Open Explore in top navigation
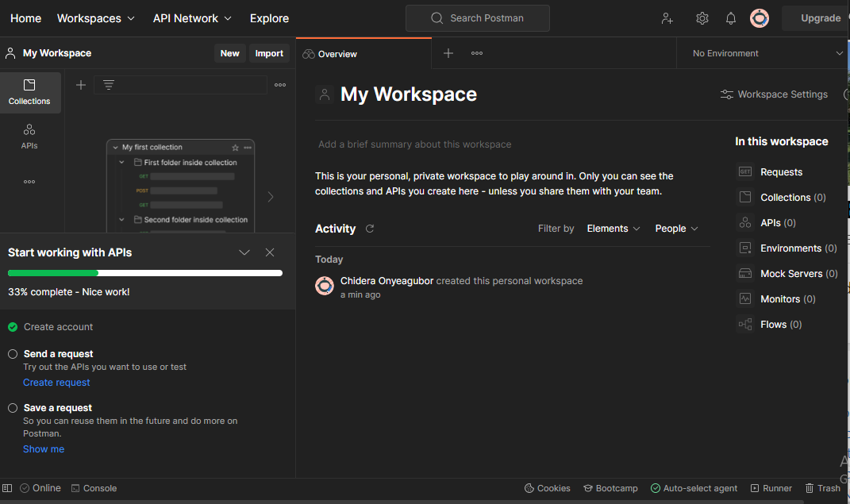Viewport: 850px width, 504px height. [x=269, y=18]
